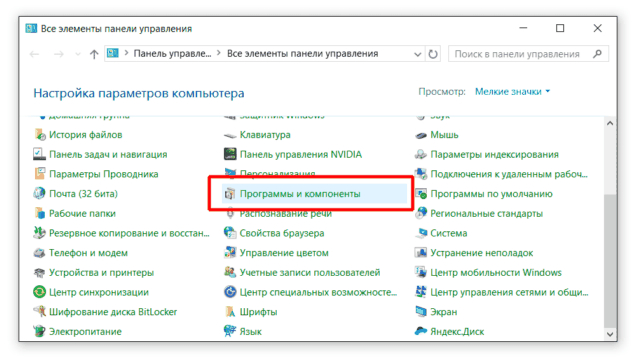Click the Клавиатура keyboard icon

click(x=230, y=135)
